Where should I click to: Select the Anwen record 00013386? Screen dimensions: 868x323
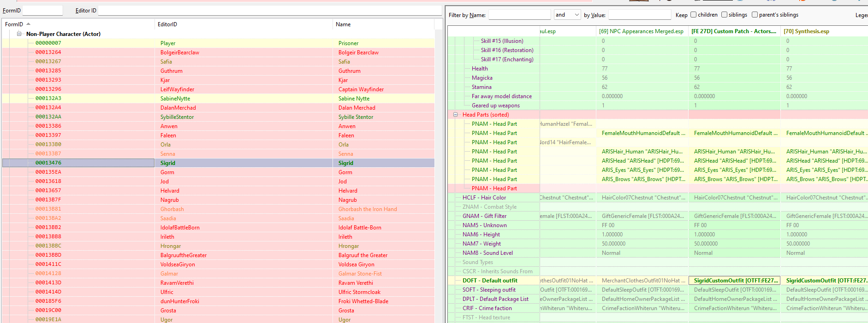(218, 126)
